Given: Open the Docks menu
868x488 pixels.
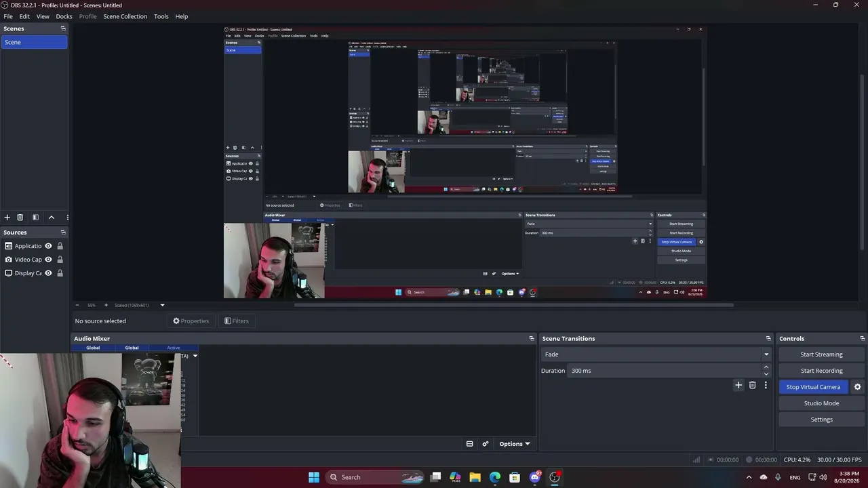Looking at the screenshot, I should (x=64, y=16).
